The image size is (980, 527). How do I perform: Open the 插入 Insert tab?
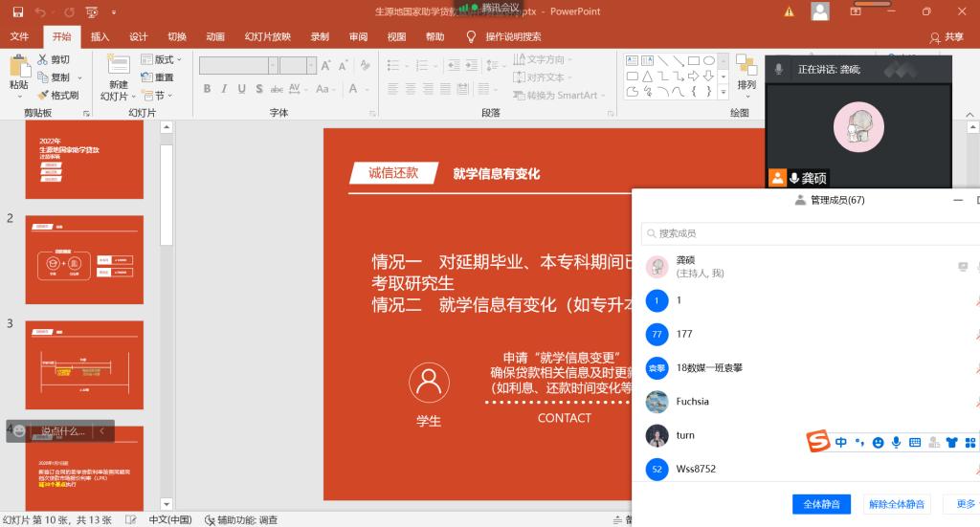tap(100, 36)
